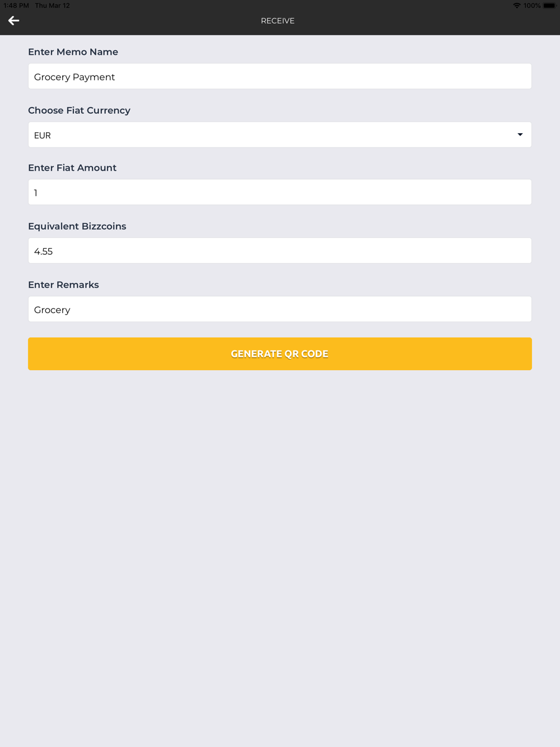Click the RECEIVE header title

(x=278, y=21)
